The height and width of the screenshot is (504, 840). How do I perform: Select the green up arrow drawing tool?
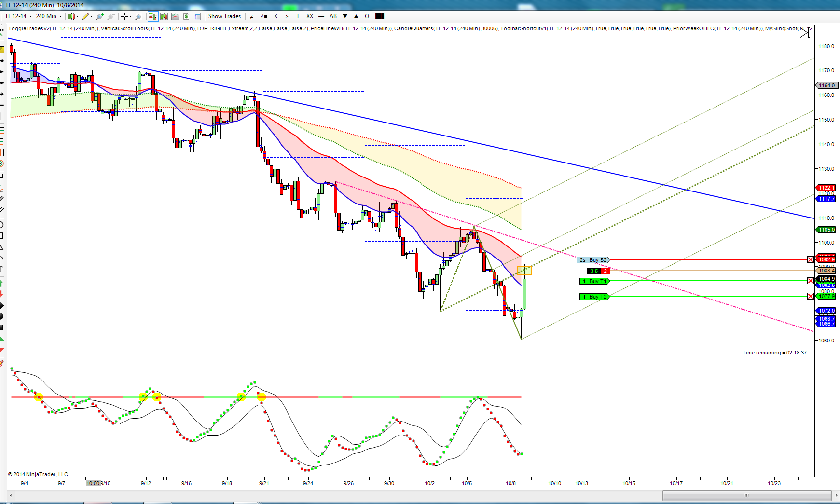pos(1,283)
